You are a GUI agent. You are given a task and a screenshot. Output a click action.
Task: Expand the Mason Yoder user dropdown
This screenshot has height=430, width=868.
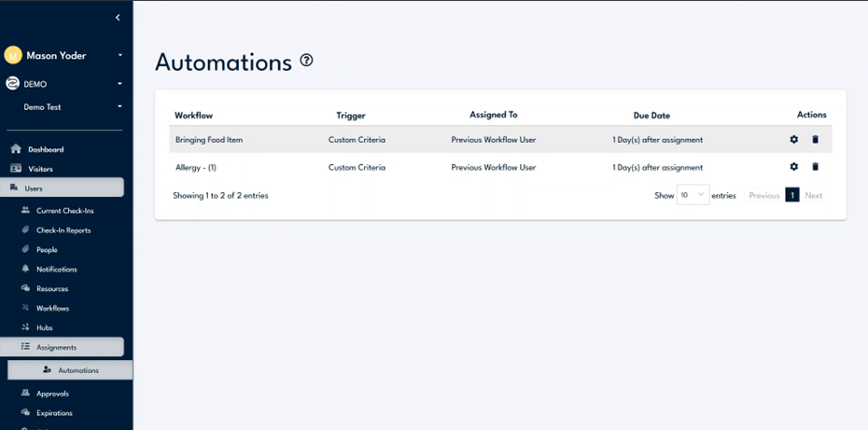(x=120, y=56)
